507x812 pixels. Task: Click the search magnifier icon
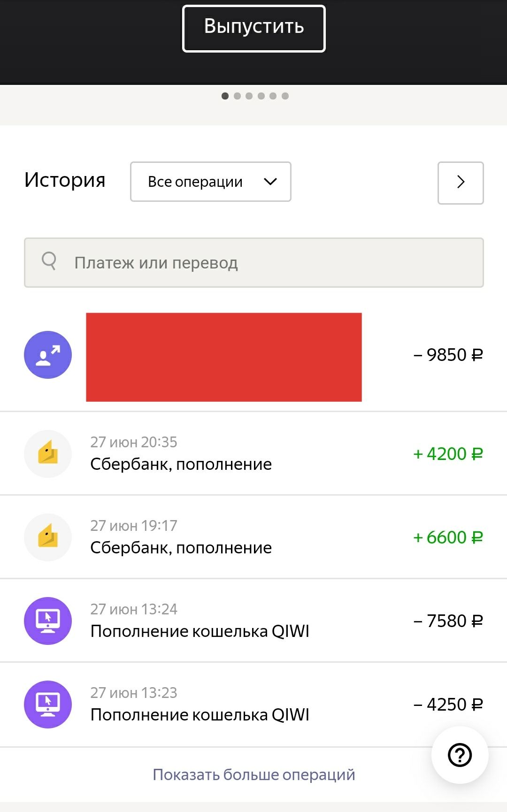click(x=49, y=261)
